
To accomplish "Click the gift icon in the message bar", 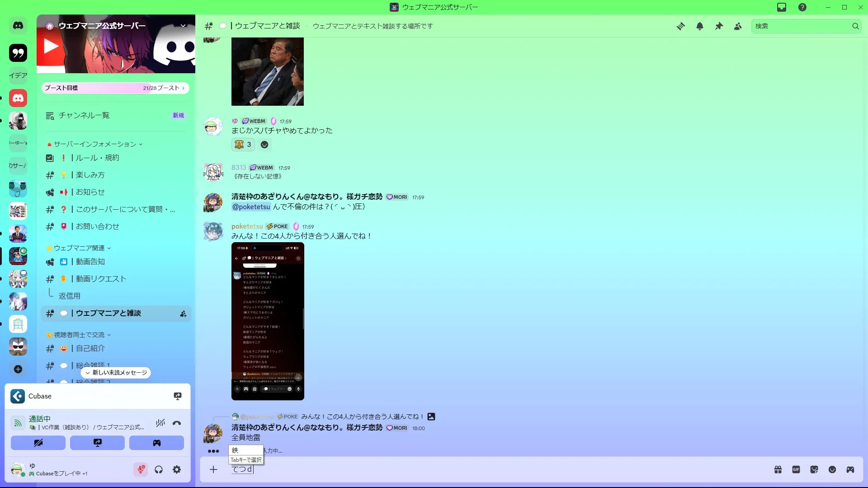I will pos(778,469).
